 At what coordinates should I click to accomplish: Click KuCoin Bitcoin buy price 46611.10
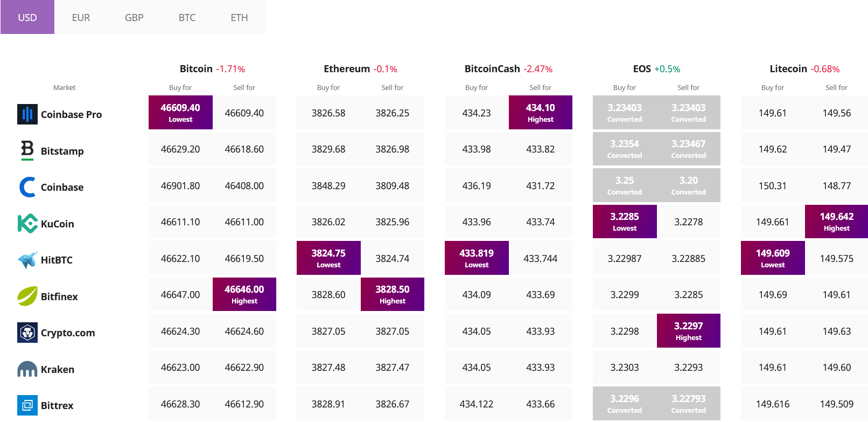180,222
